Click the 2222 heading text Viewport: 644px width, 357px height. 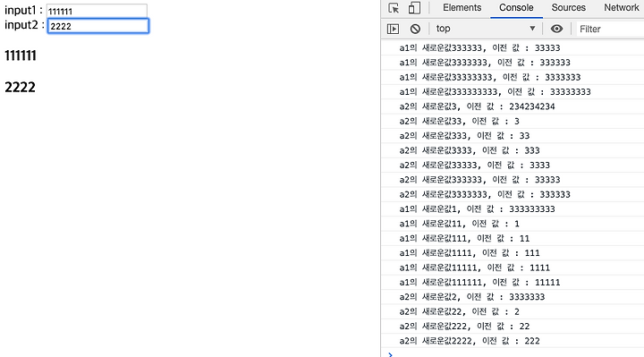pos(20,87)
